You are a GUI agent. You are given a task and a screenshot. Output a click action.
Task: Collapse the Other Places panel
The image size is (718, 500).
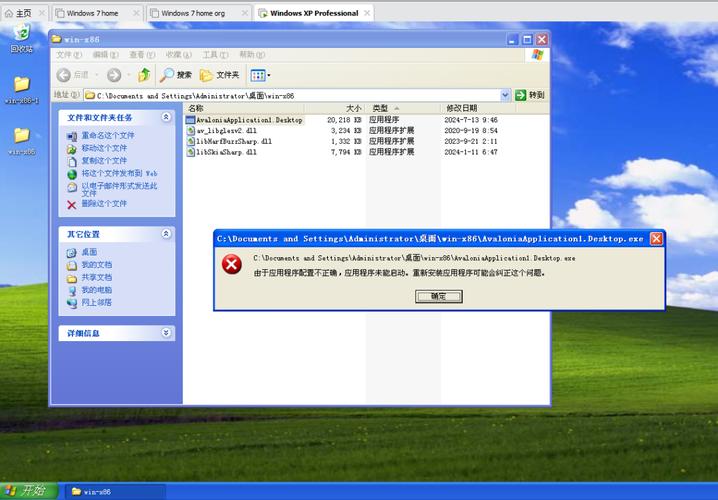coord(166,234)
